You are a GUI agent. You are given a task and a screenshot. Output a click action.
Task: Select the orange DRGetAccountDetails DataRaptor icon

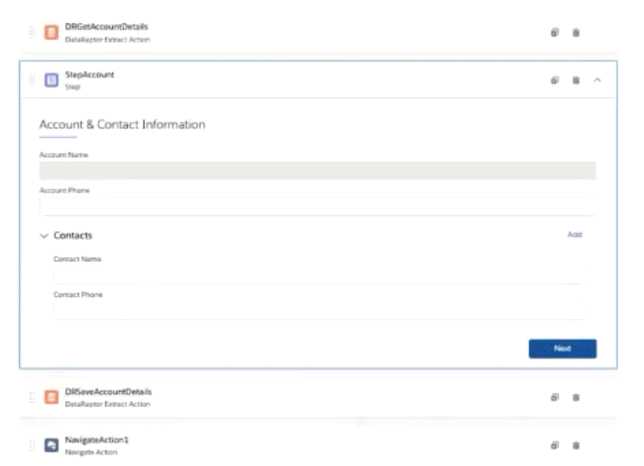point(51,32)
